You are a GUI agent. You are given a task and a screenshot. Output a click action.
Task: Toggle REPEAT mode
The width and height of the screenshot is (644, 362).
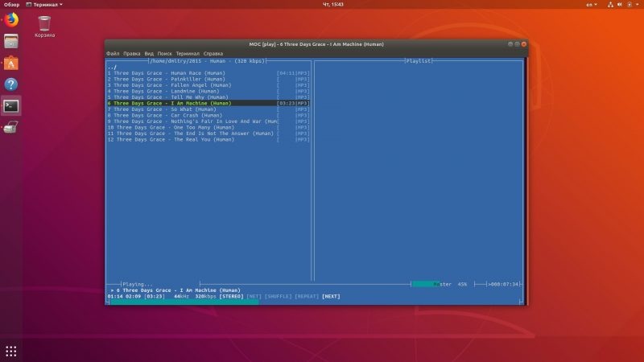pos(307,296)
